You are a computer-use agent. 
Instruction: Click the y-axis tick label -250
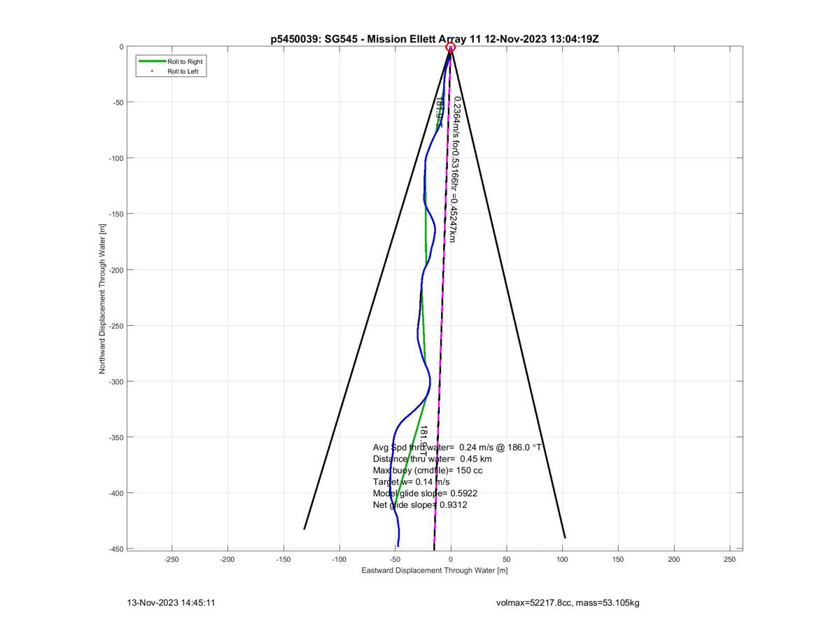(116, 326)
